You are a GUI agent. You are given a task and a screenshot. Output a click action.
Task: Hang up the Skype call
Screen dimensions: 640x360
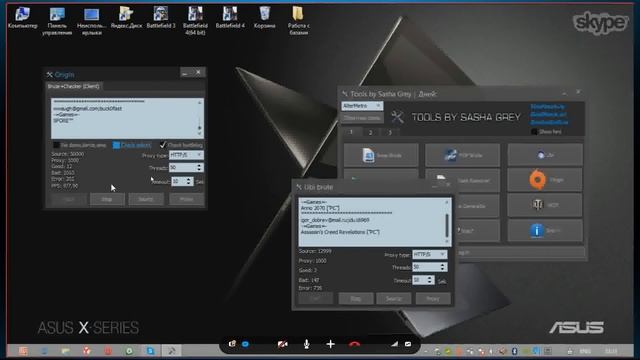(354, 345)
